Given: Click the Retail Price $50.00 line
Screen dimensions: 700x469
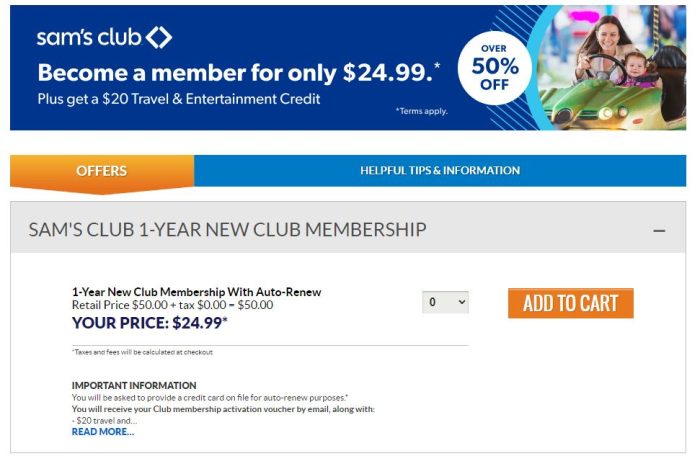Looking at the screenshot, I should (172, 305).
